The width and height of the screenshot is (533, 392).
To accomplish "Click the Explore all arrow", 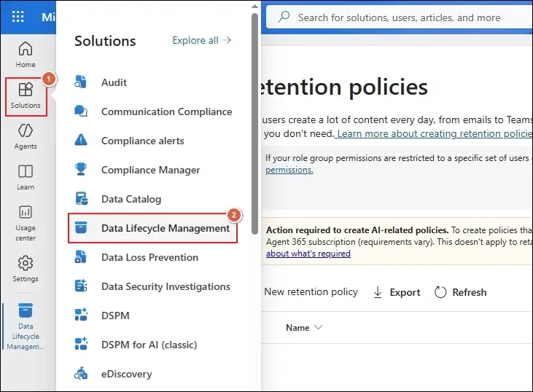I will (x=227, y=40).
